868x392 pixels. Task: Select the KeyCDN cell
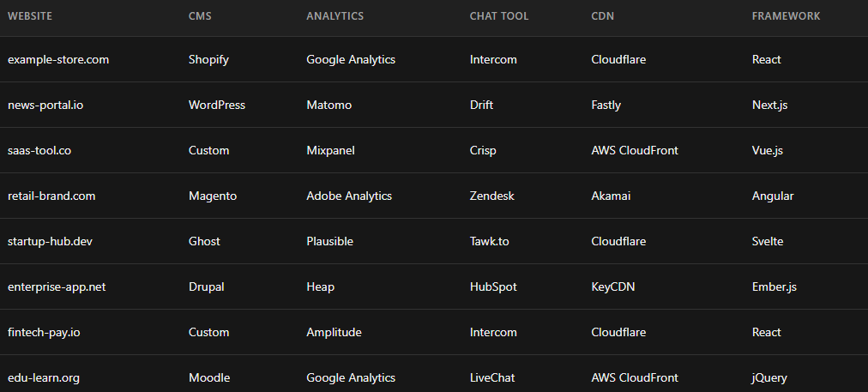[613, 287]
